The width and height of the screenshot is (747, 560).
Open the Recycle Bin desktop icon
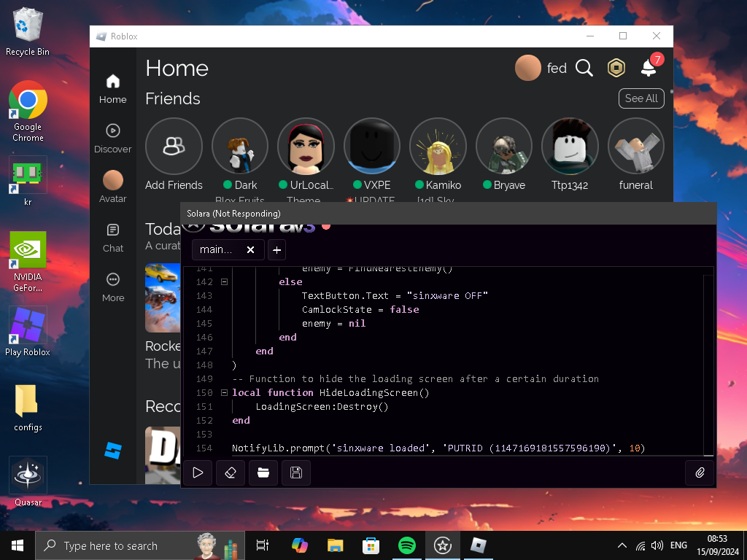click(28, 32)
